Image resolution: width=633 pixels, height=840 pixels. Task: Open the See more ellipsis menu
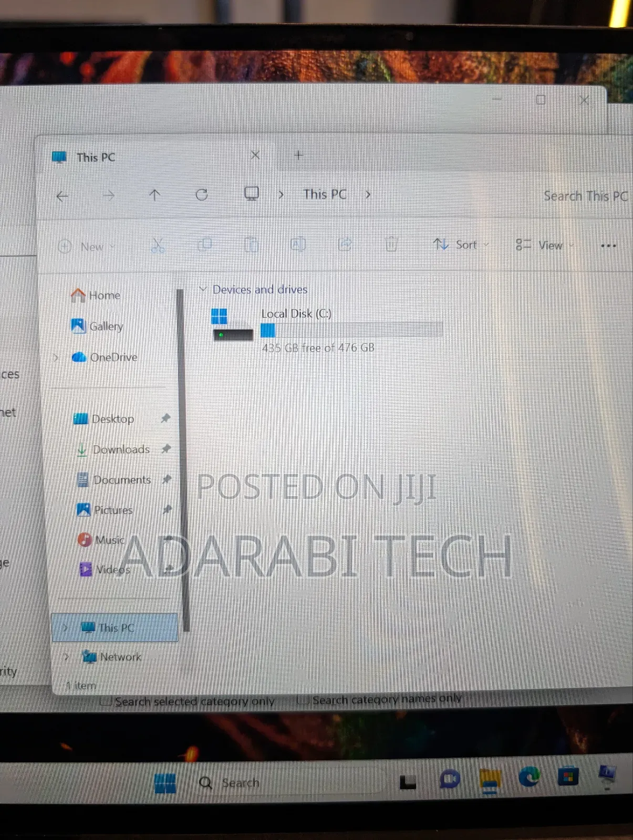(608, 246)
